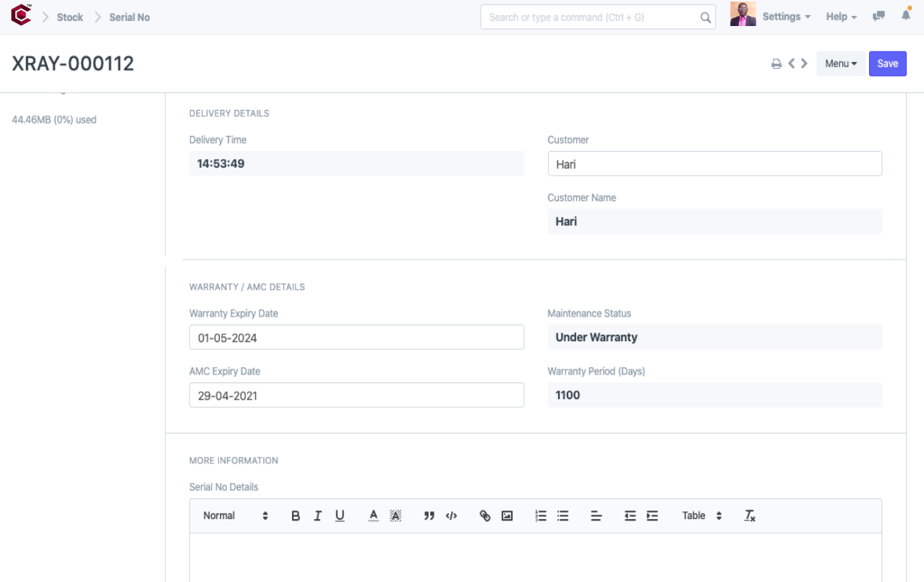Screen dimensions: 924x582
Task: Print this Serial No document
Action: pyautogui.click(x=777, y=64)
